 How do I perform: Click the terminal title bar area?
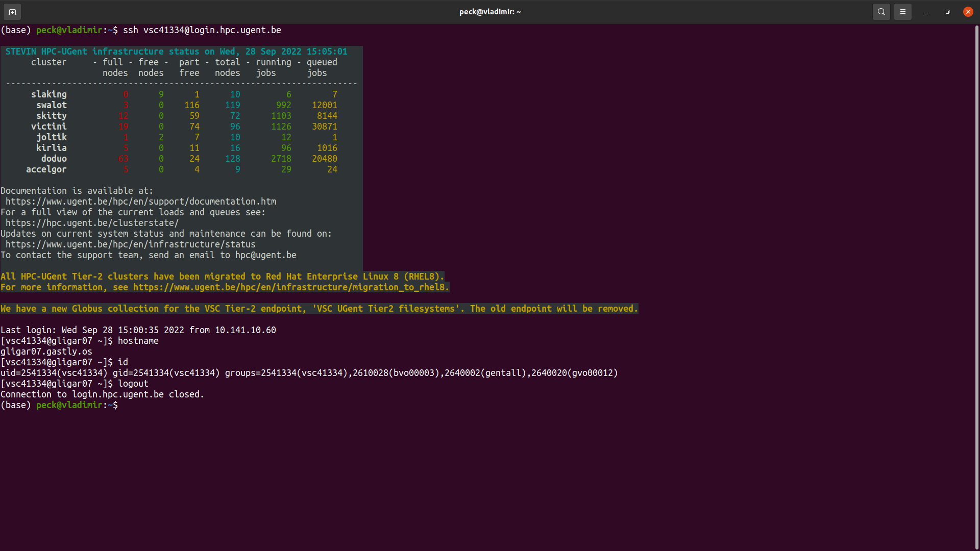[x=490, y=11]
